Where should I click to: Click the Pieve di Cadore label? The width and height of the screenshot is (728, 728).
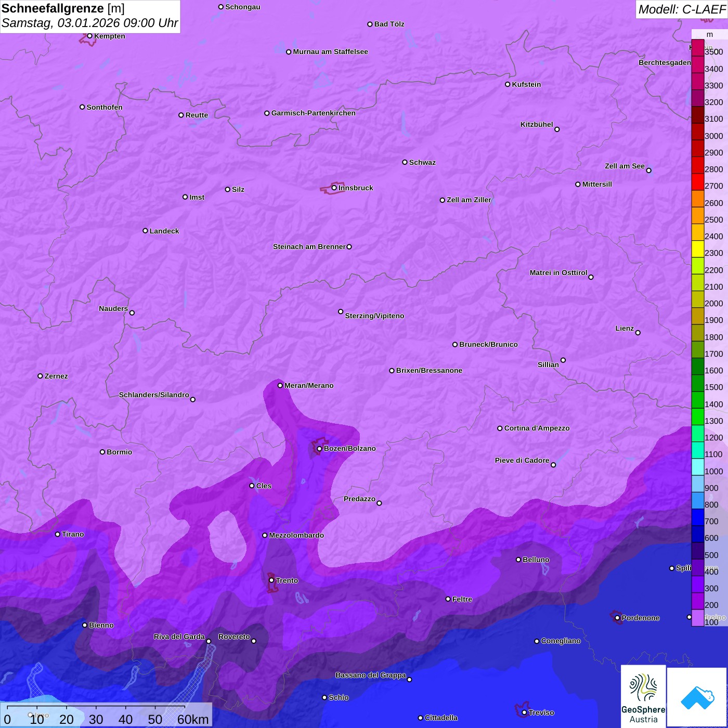coord(522,460)
